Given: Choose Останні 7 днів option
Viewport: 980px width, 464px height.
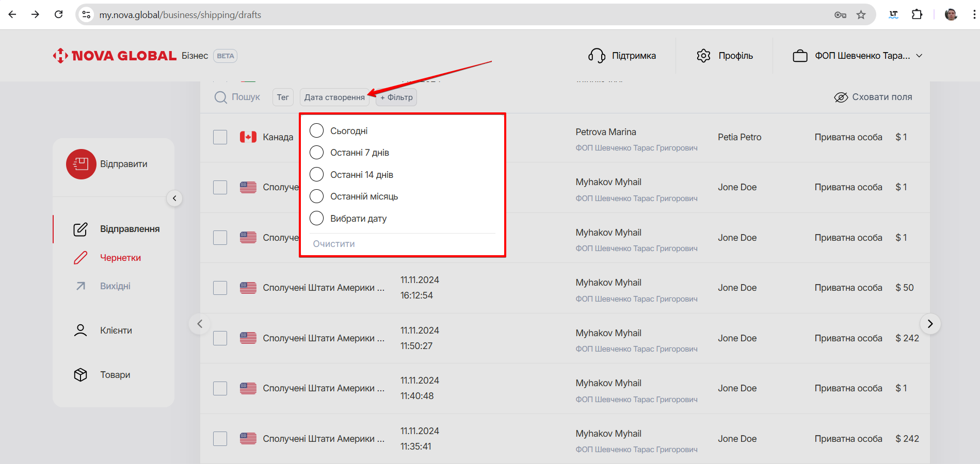Looking at the screenshot, I should pos(316,153).
